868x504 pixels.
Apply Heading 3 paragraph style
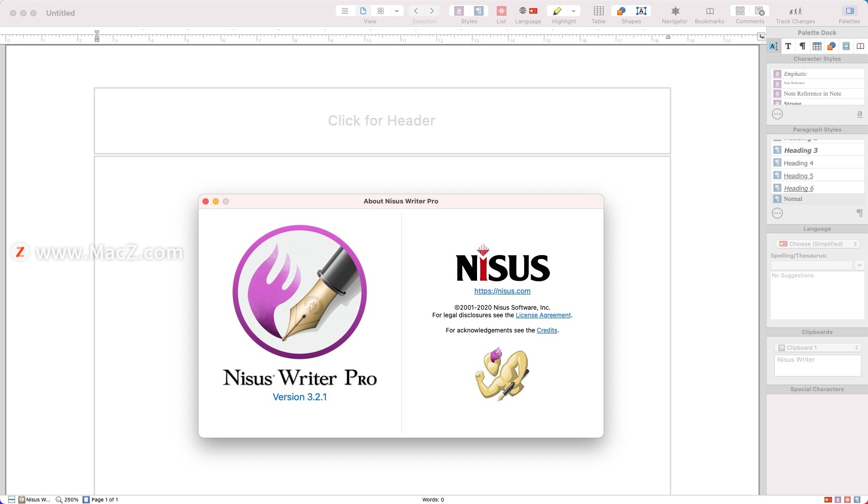pyautogui.click(x=817, y=150)
